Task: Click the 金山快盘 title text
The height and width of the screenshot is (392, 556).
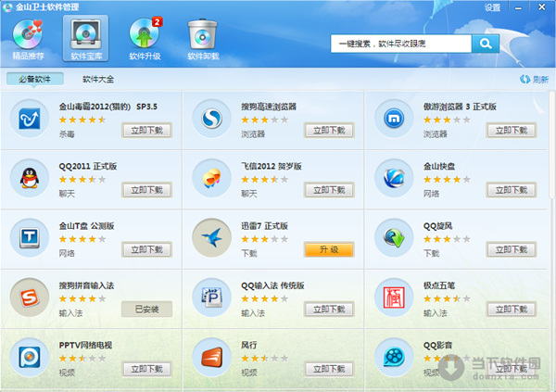Action: coord(439,166)
